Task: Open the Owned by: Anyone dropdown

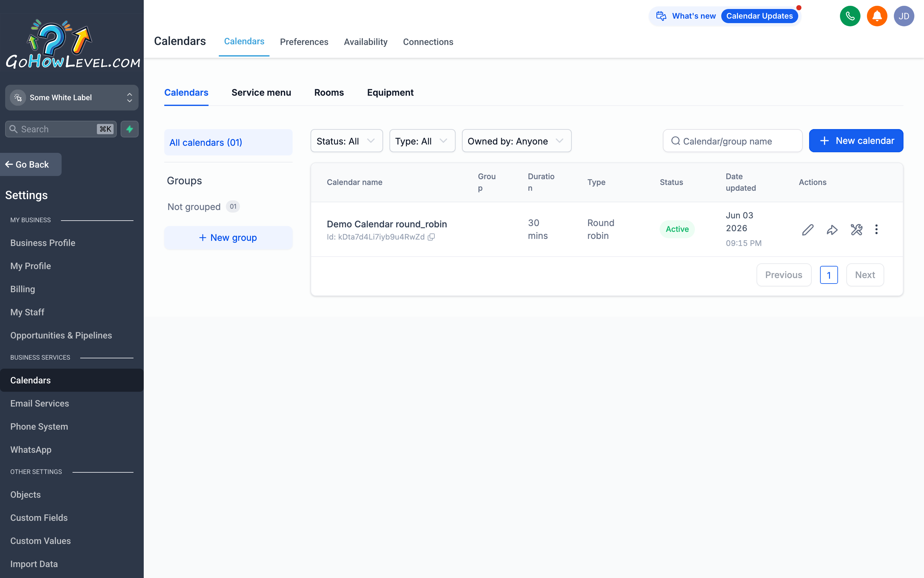Action: (516, 141)
